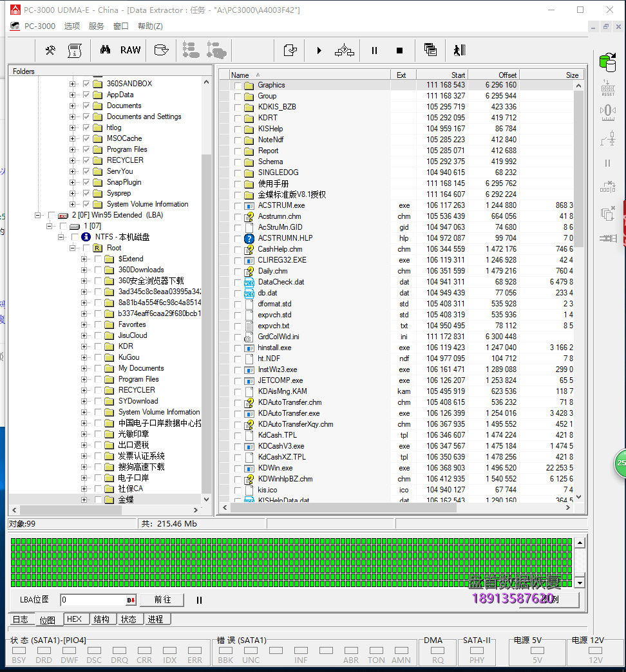Screen dimensions: 626x672
Task: Expand the RECYCLER folder under Root
Action: pos(84,391)
